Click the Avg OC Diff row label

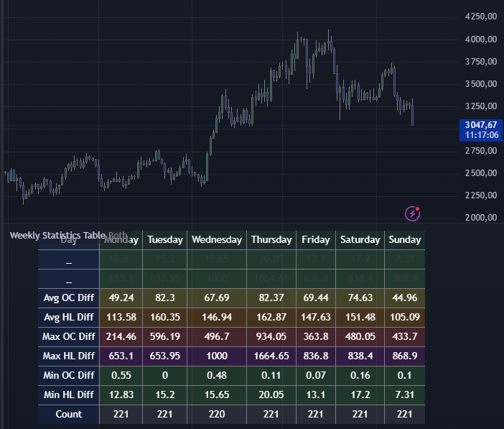69,297
